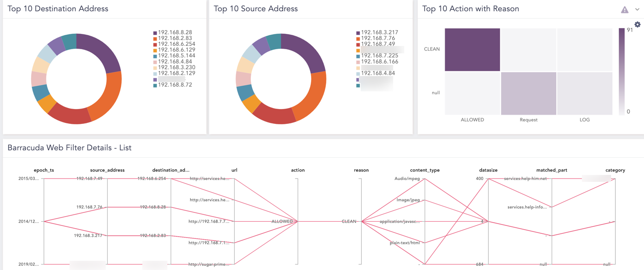Open the Top 10 Destination Address panel title
The height and width of the screenshot is (270, 644).
click(57, 8)
